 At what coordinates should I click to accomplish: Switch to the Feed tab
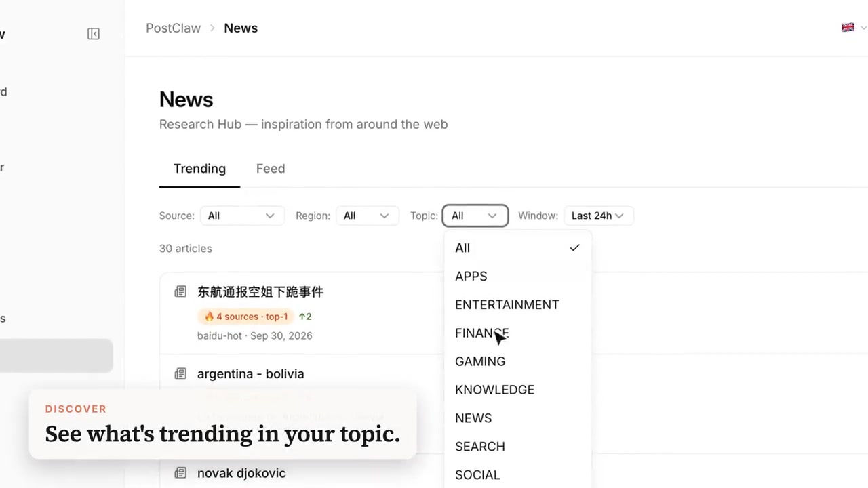[x=271, y=169]
